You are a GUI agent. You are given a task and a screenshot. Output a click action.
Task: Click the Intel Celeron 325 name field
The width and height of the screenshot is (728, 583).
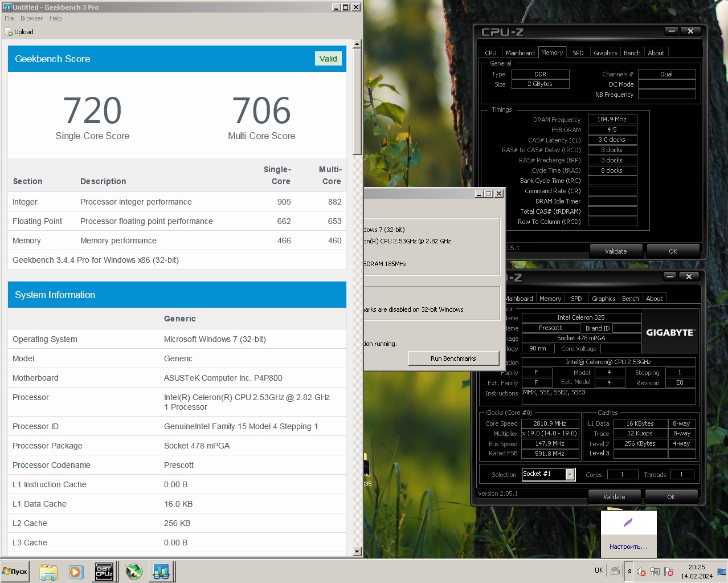click(x=581, y=317)
